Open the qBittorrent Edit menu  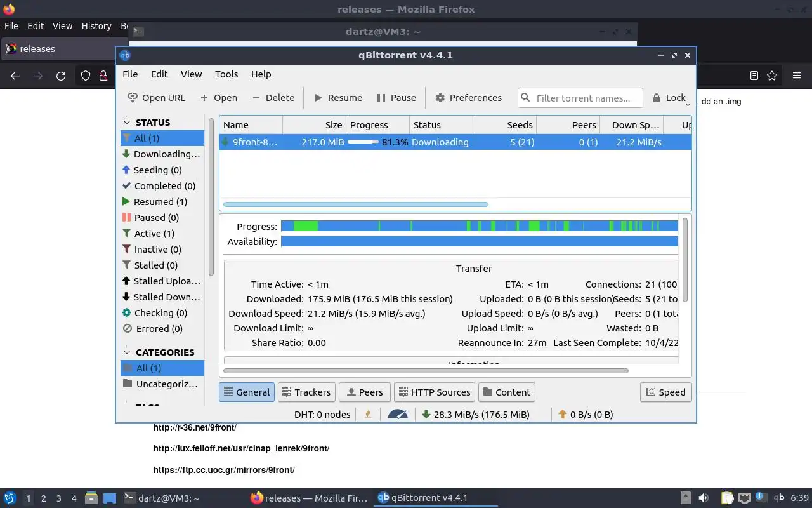[159, 74]
